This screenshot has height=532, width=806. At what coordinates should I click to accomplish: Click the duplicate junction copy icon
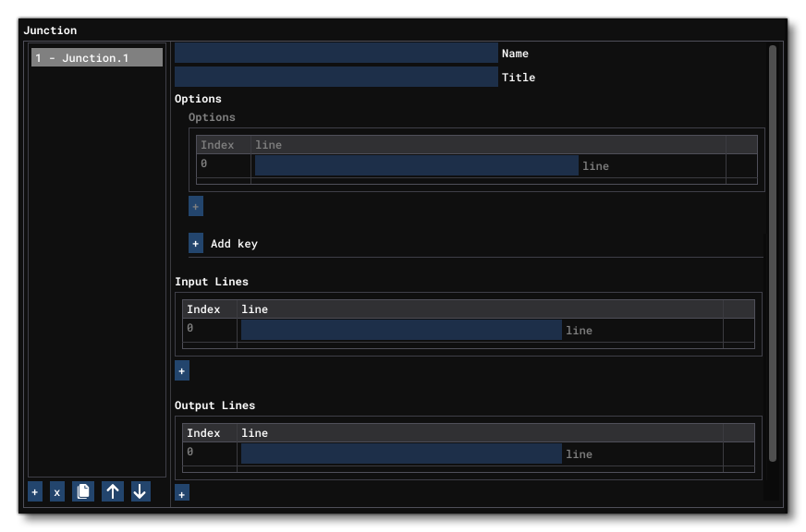84,492
